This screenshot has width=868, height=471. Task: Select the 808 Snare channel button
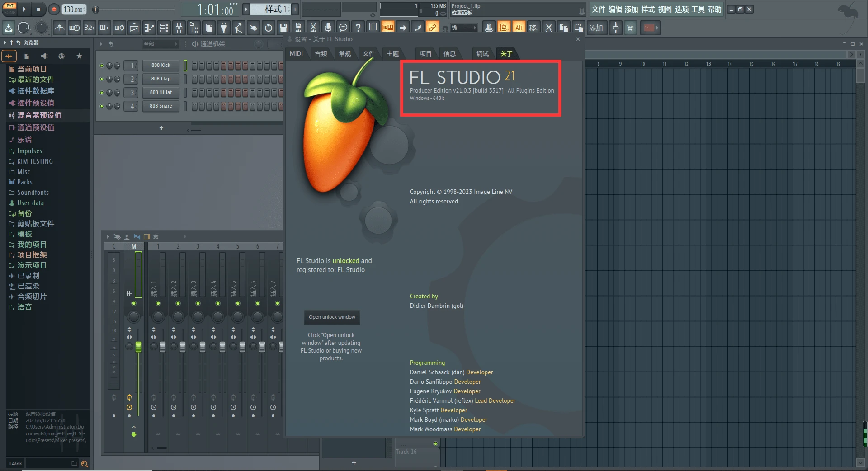tap(160, 106)
